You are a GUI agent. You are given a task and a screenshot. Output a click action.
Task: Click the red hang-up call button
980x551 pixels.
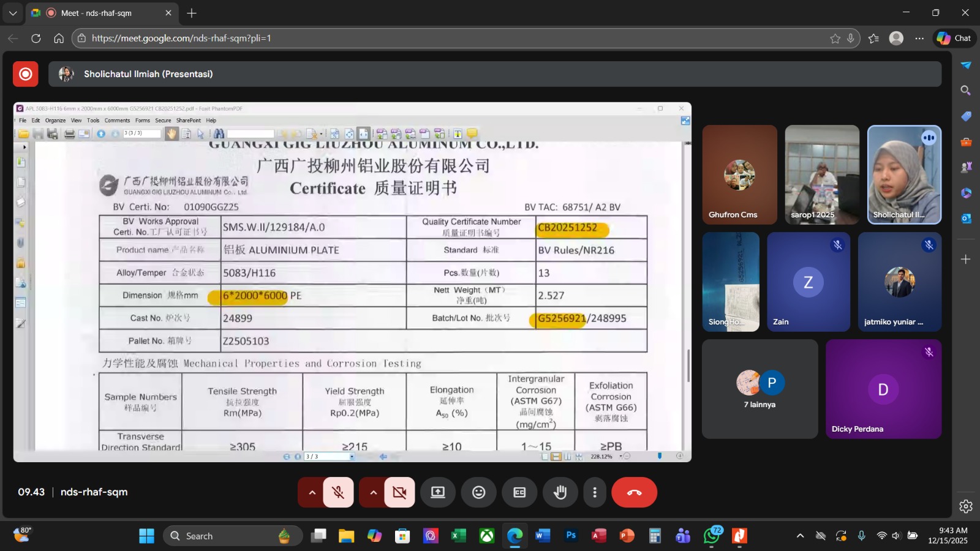(x=634, y=492)
